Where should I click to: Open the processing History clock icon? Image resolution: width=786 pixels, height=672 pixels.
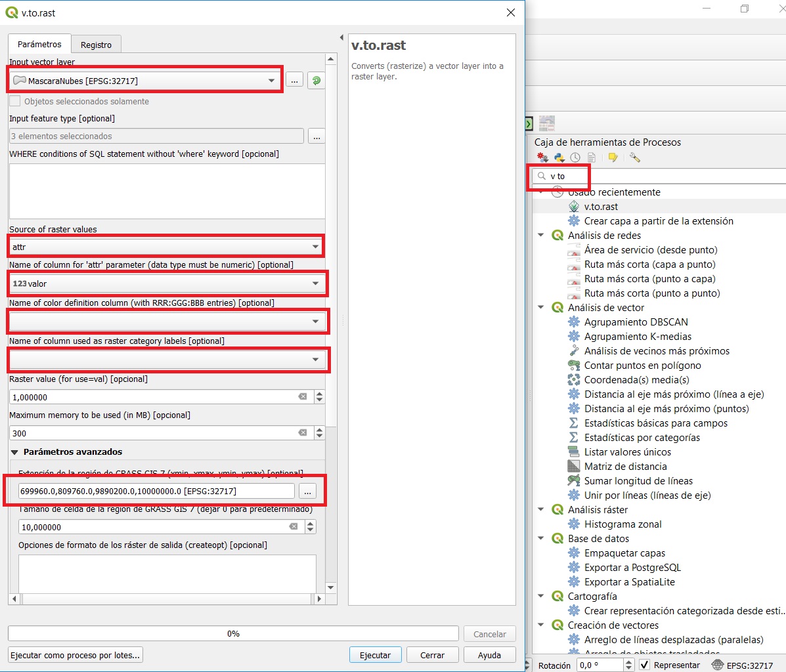tap(575, 157)
